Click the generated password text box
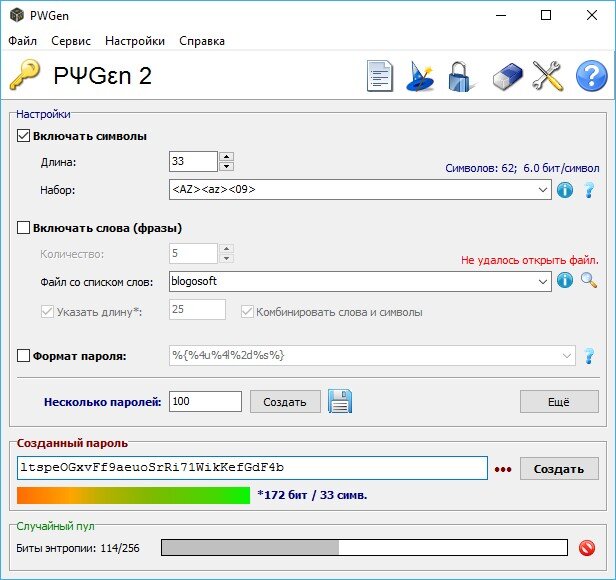616x580 pixels. point(252,468)
